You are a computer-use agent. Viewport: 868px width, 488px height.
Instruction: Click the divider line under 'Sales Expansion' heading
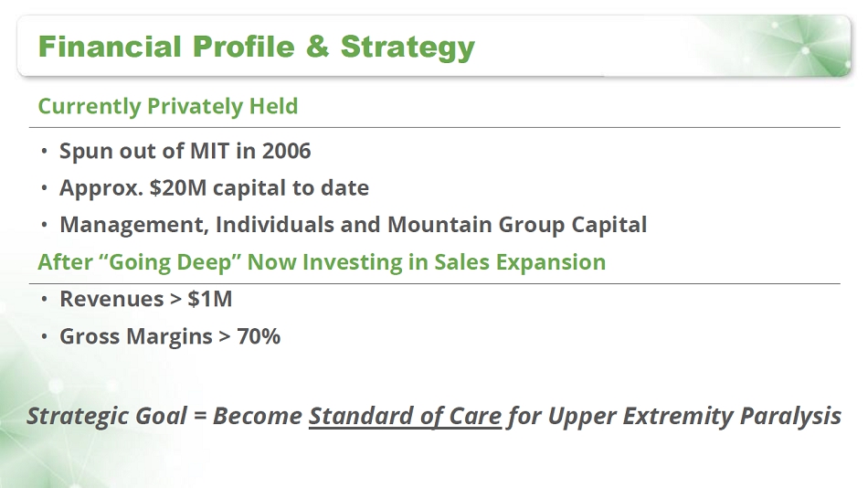tap(439, 283)
